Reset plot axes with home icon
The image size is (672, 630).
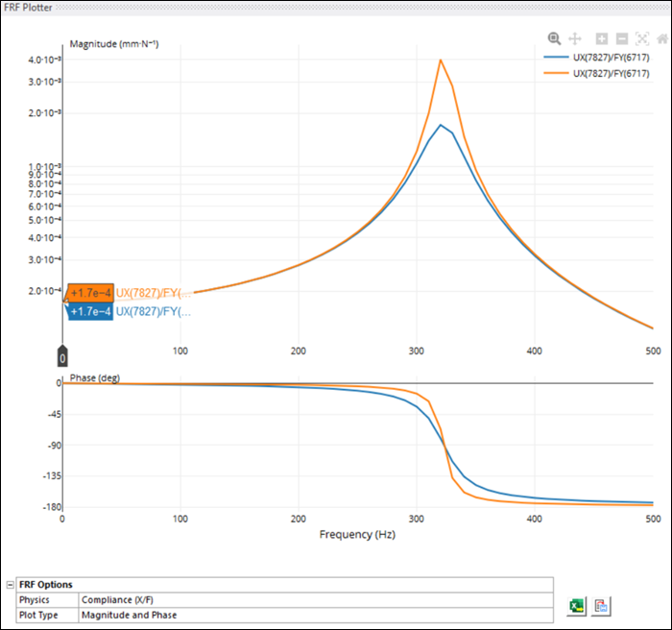point(662,38)
